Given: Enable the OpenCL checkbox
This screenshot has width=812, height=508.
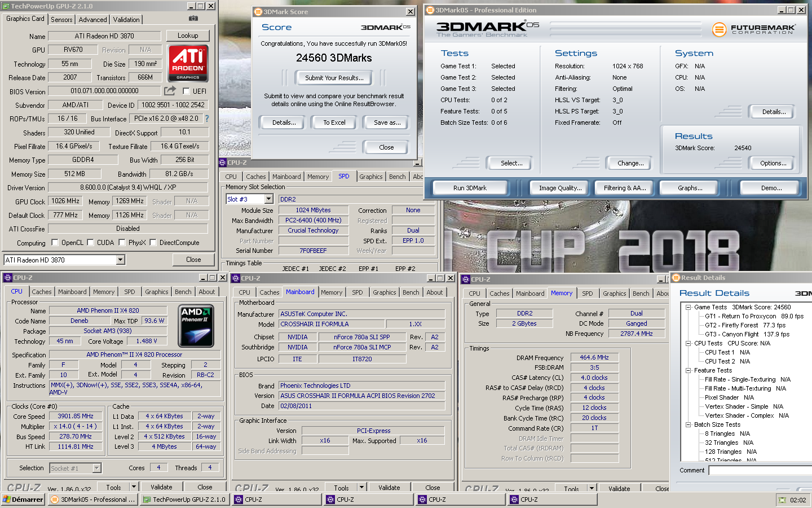Looking at the screenshot, I should coord(55,243).
